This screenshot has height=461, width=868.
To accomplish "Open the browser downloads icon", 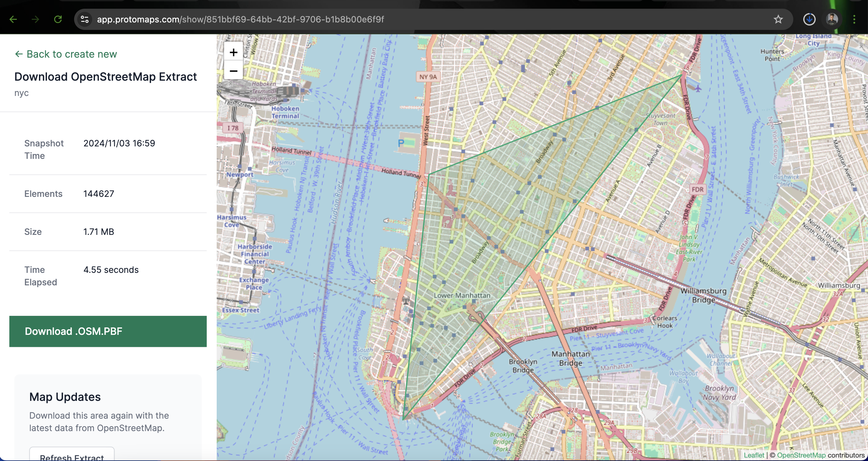I will pyautogui.click(x=809, y=19).
